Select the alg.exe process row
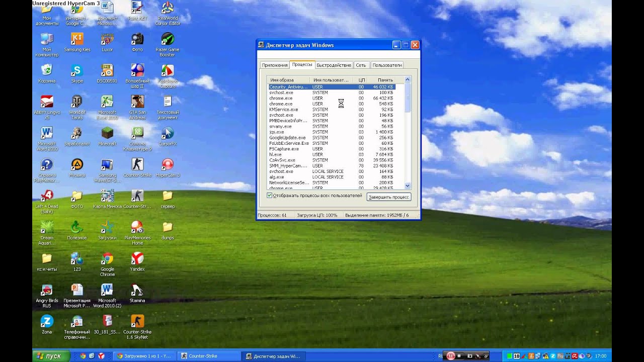The height and width of the screenshot is (362, 644). (332, 177)
